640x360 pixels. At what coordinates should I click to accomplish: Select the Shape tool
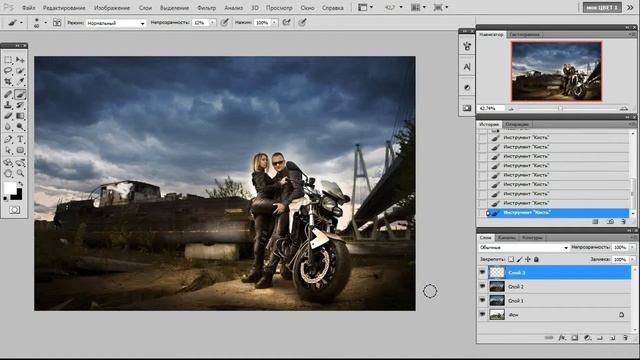pos(20,151)
